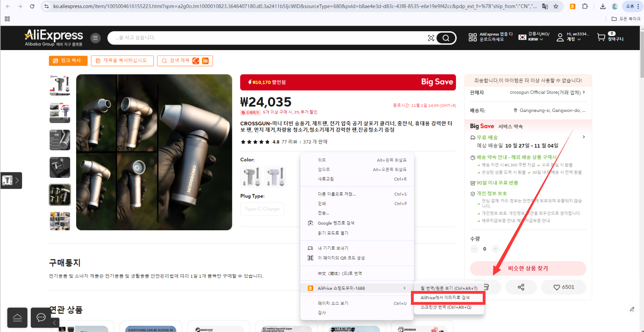Submit search with the magnifier button
This screenshot has height=332, width=644.
point(446,38)
